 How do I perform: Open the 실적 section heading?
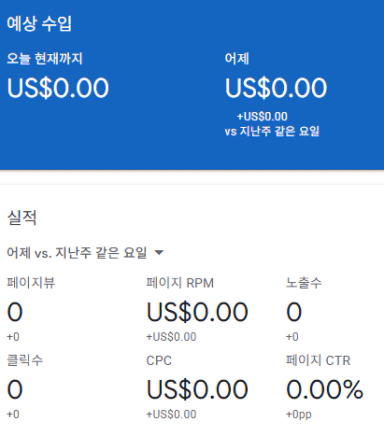tap(22, 218)
